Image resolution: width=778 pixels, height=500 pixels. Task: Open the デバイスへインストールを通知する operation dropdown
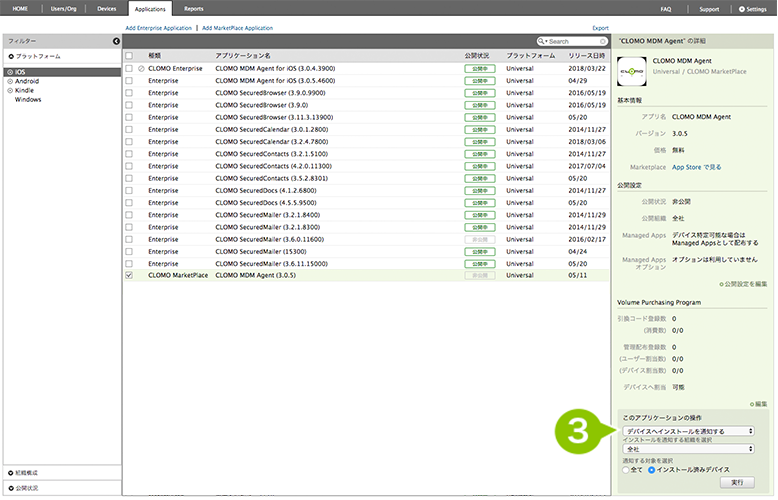click(688, 431)
